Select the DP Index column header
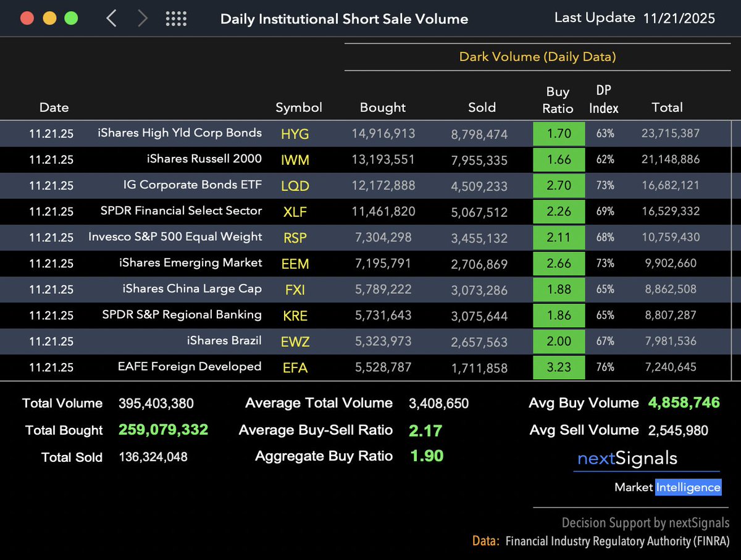The height and width of the screenshot is (560, 741). 603,99
